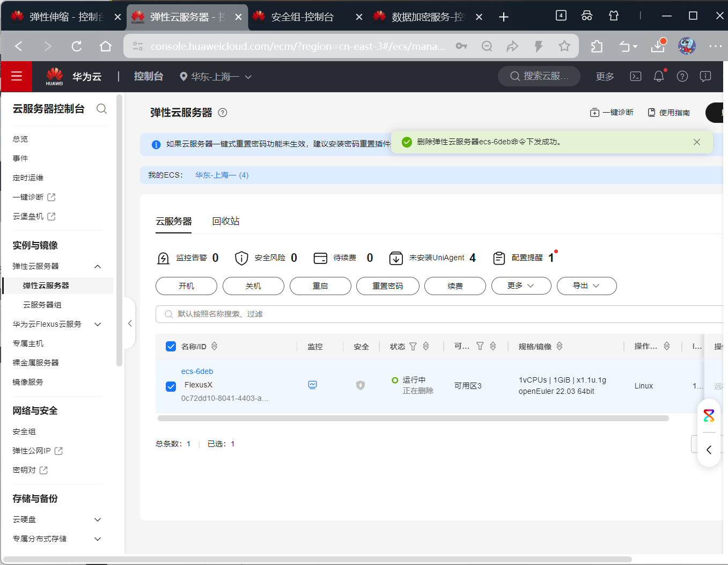Open 云服务器组 in the sidebar
728x565 pixels.
point(42,305)
